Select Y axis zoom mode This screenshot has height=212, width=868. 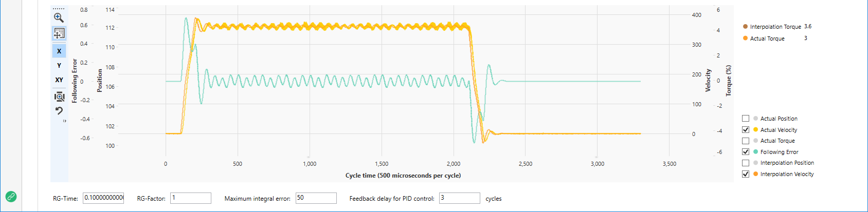click(x=59, y=65)
